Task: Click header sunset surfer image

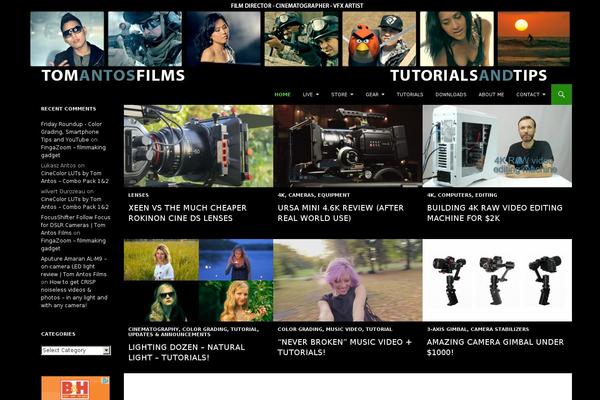Action: (533, 39)
